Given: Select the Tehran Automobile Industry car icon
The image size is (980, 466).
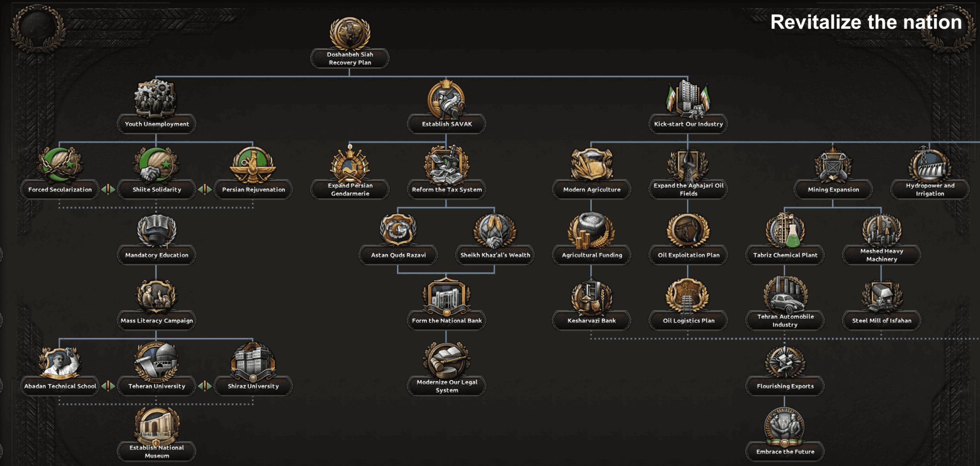Looking at the screenshot, I should [x=785, y=294].
